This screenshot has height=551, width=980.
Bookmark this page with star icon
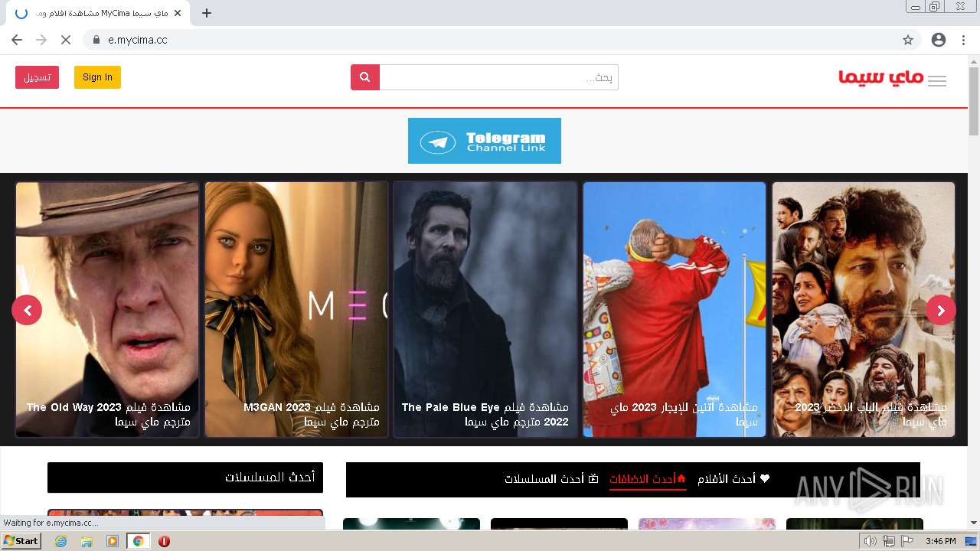point(908,40)
